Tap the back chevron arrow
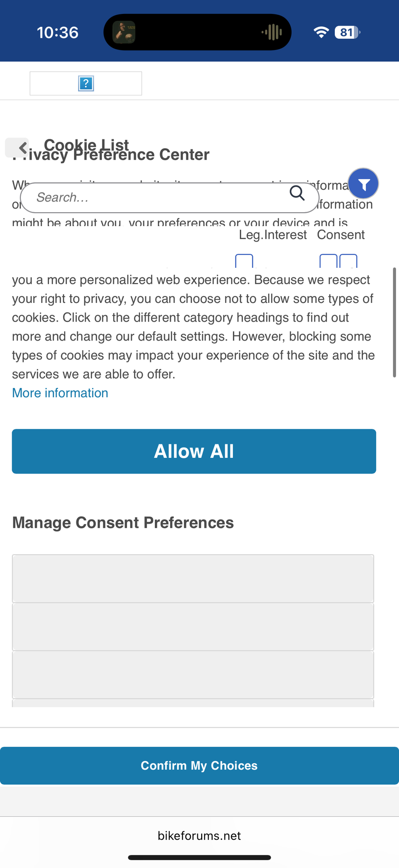 pos(22,147)
